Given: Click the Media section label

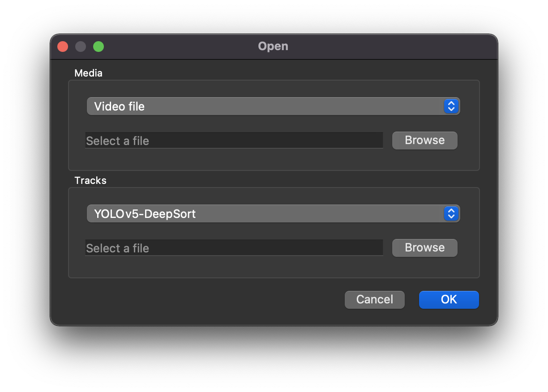Looking at the screenshot, I should click(88, 73).
